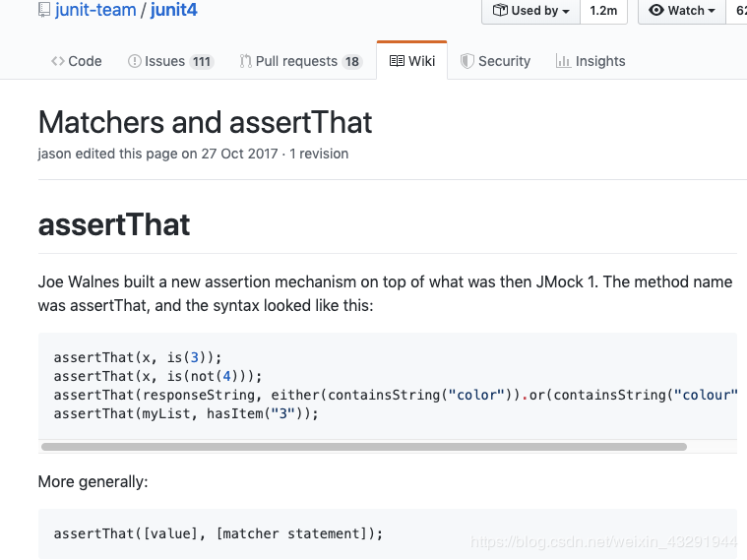Expand the Watch dropdown

coord(682,11)
